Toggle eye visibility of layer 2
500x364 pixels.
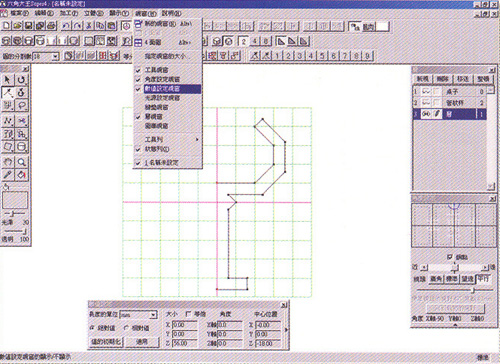[426, 103]
